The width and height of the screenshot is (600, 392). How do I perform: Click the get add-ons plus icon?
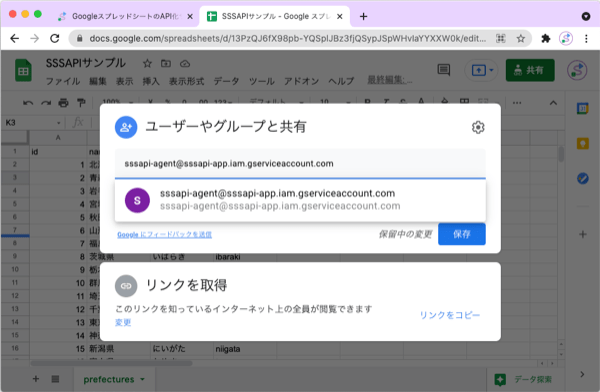click(582, 234)
